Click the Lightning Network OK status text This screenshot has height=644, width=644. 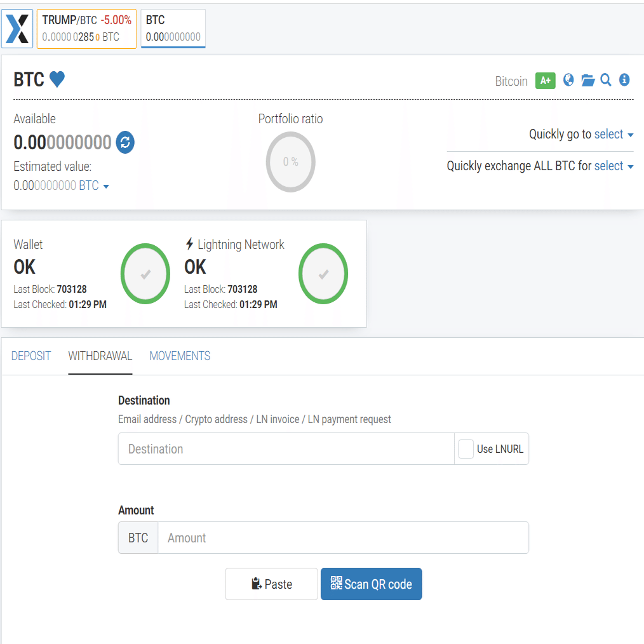[x=195, y=267]
